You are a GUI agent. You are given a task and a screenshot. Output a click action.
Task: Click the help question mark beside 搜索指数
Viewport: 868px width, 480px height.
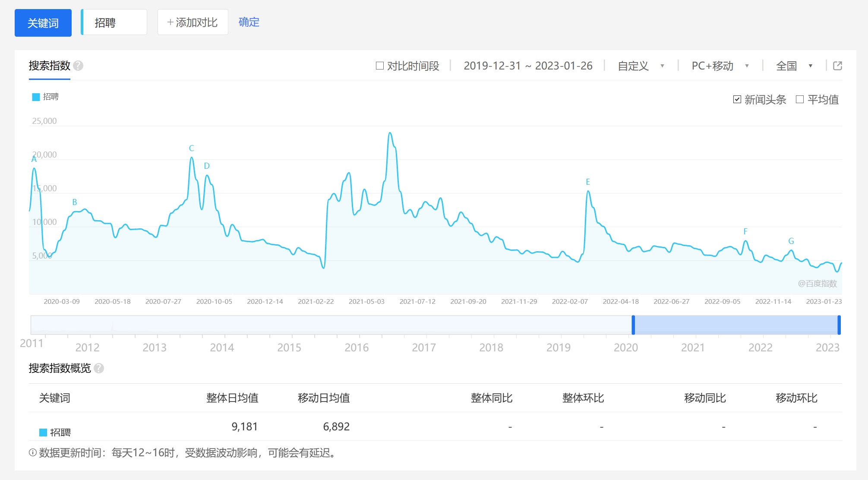coord(77,66)
